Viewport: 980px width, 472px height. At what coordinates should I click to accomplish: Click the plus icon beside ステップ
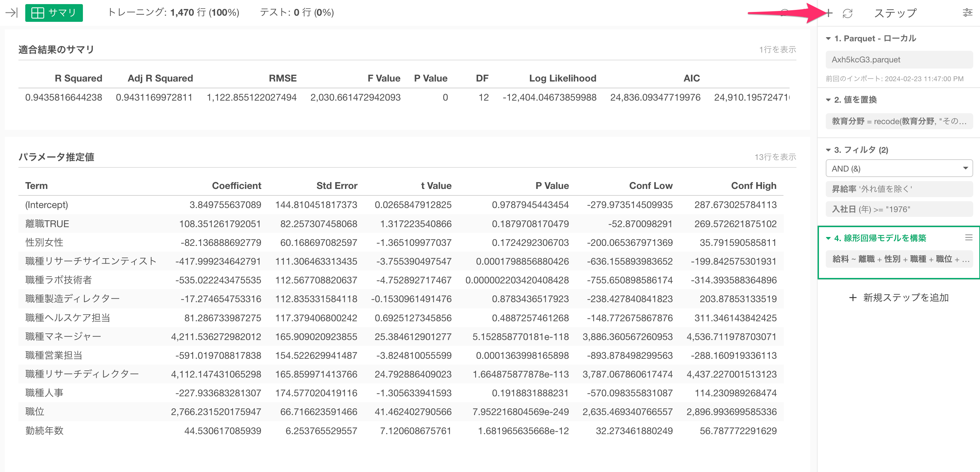coord(828,13)
